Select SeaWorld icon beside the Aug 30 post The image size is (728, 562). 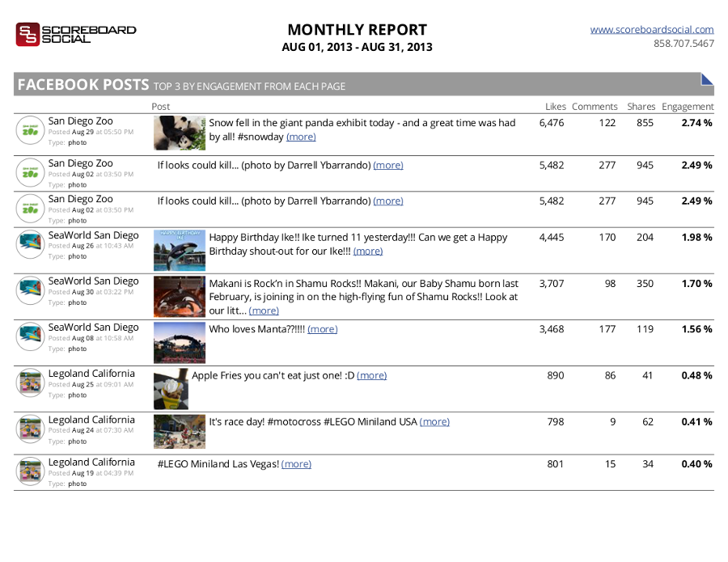[30, 290]
